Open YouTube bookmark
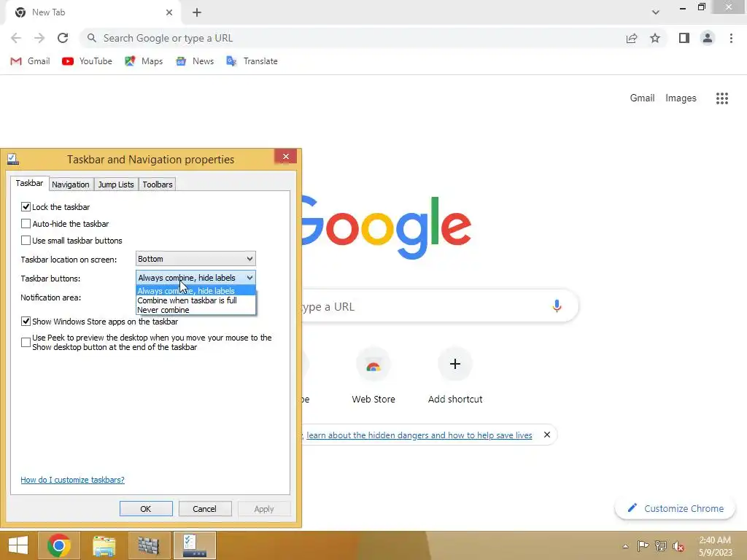 click(88, 61)
